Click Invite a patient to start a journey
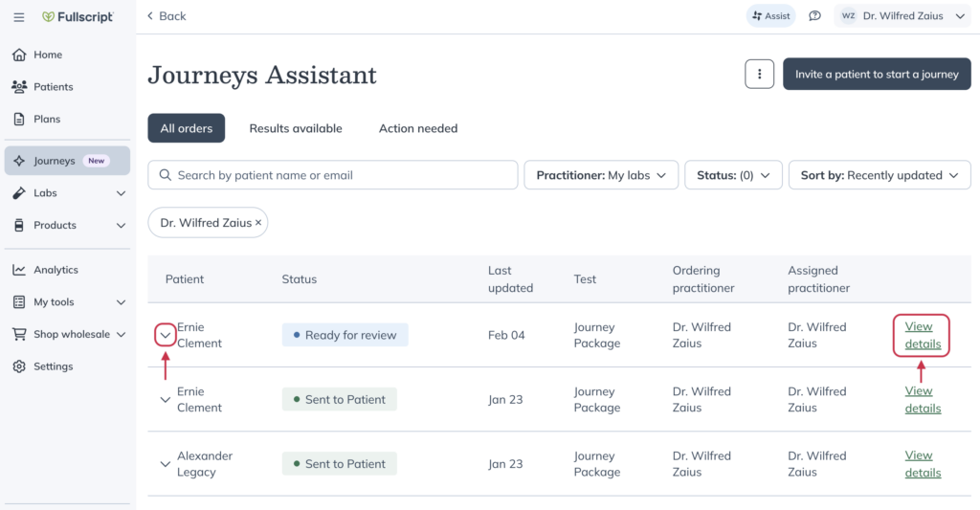The image size is (980, 510). pyautogui.click(x=877, y=74)
